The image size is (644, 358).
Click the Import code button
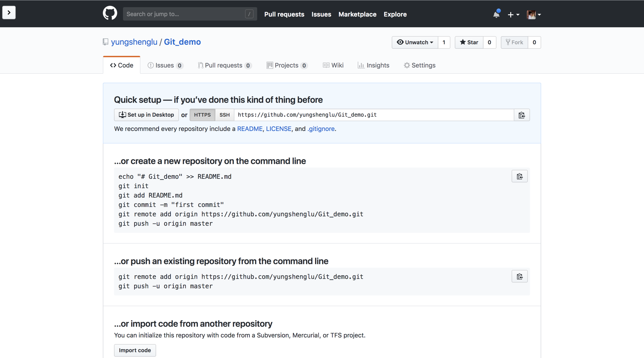(135, 350)
